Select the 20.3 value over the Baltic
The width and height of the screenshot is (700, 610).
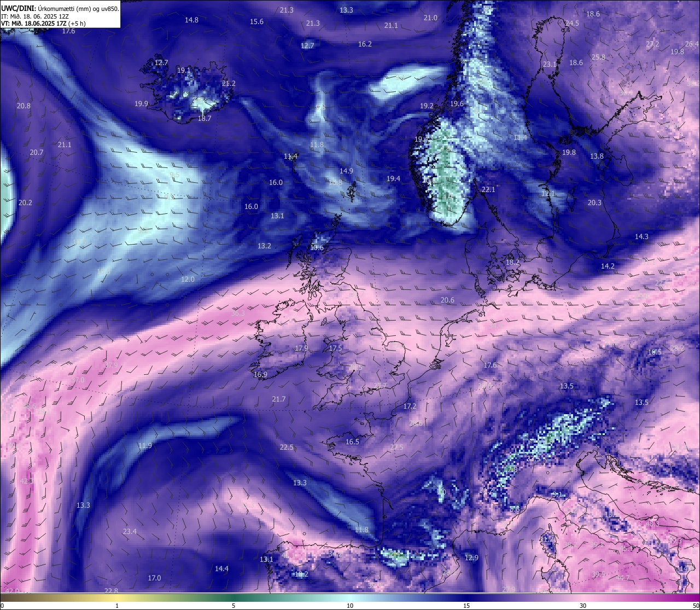click(x=594, y=202)
